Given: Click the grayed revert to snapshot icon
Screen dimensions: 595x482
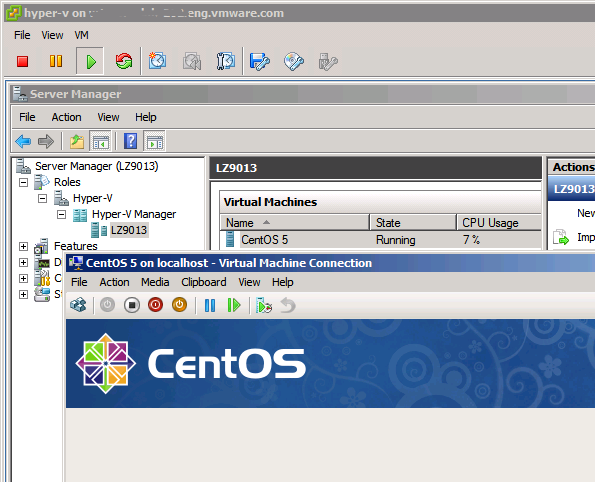Looking at the screenshot, I should click(192, 61).
